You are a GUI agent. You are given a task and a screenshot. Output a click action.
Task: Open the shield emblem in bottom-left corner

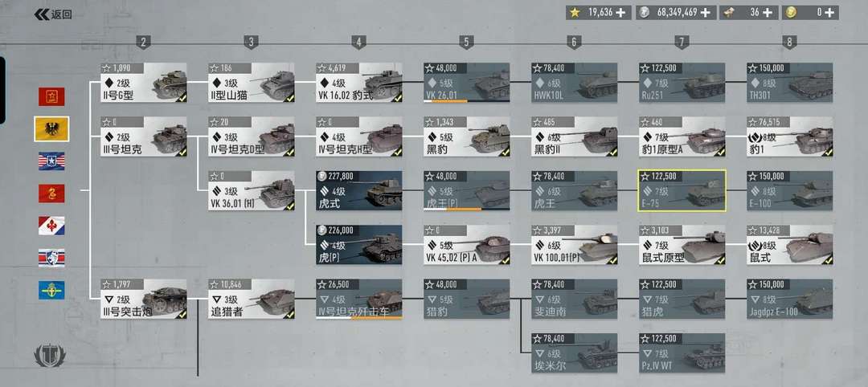click(50, 356)
